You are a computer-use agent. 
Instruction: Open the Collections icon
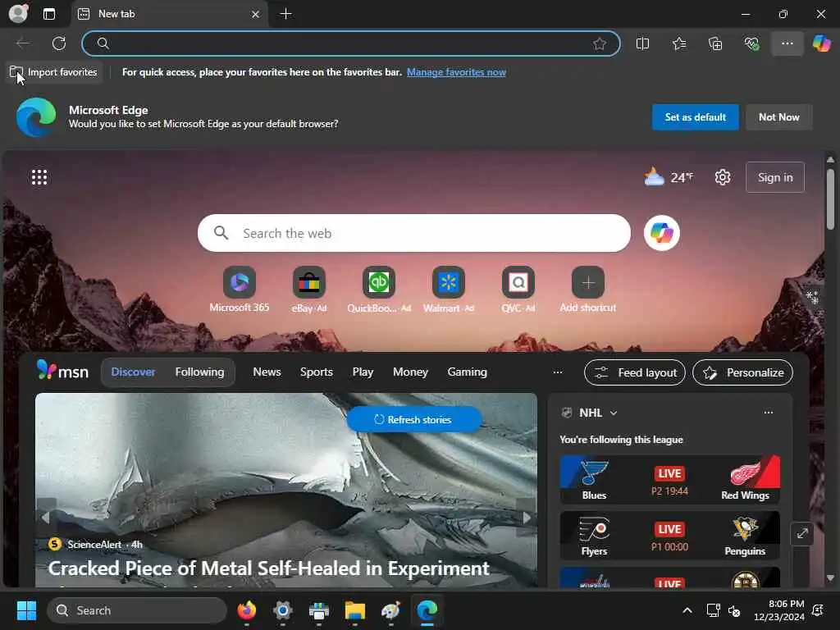pos(715,43)
